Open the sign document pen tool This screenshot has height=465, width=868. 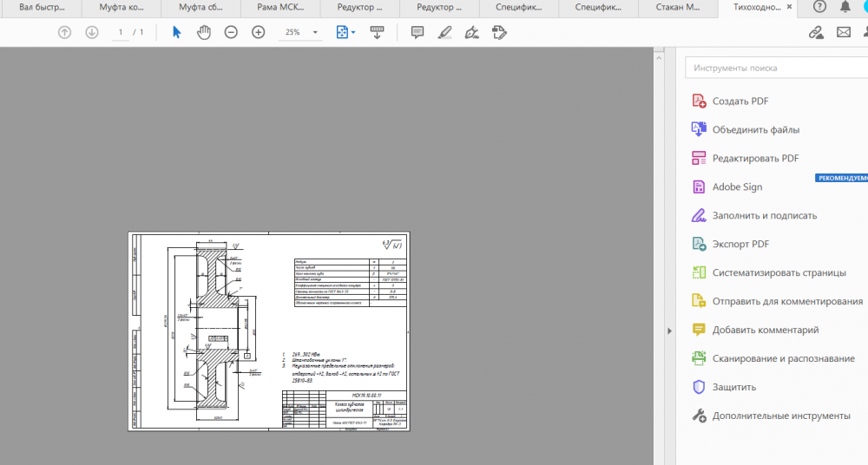(x=471, y=32)
